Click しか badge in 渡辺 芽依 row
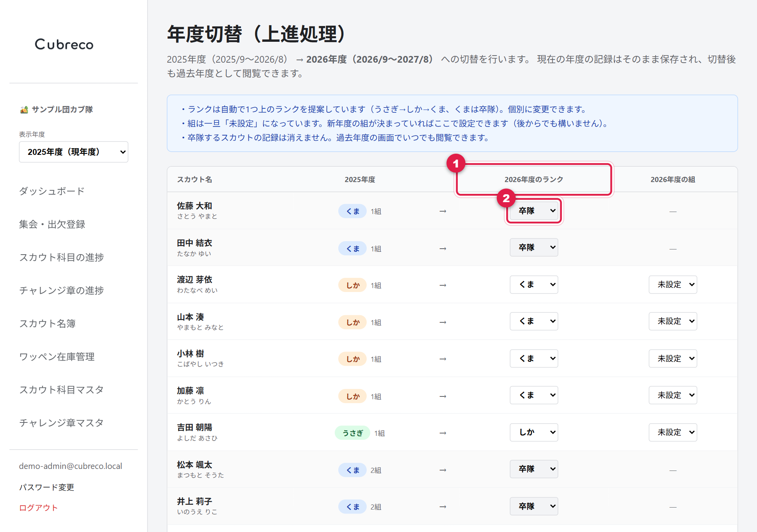This screenshot has width=757, height=532. [352, 285]
